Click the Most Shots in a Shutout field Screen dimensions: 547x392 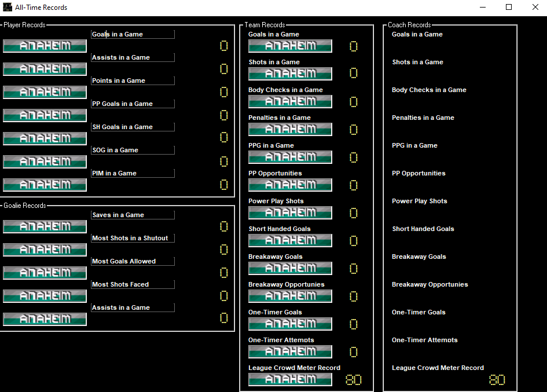[133, 238]
